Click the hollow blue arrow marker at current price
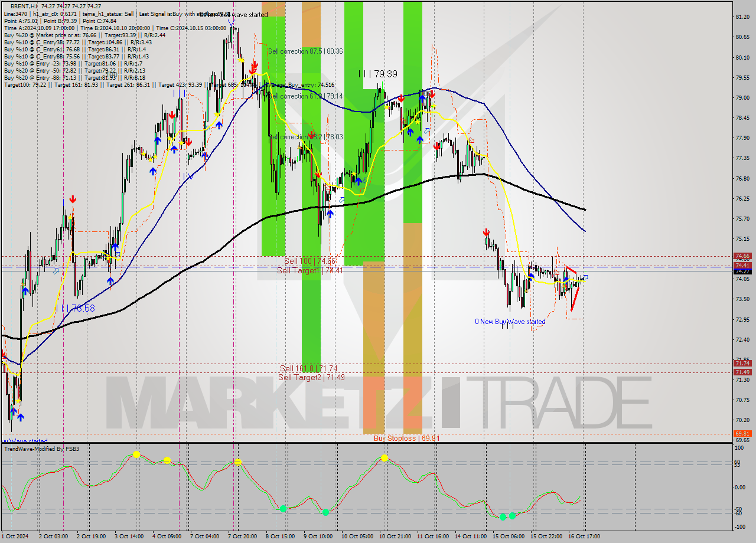Viewport: 756px width, 543px height. tap(585, 277)
